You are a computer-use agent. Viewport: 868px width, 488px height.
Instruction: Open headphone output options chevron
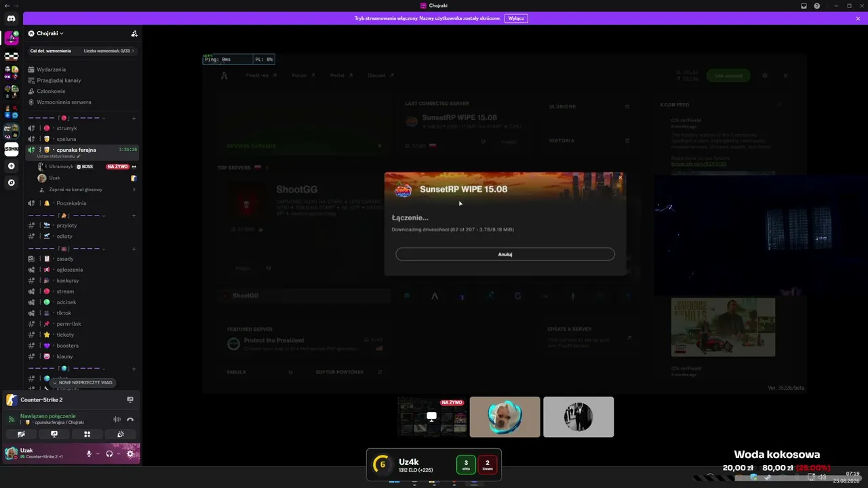(119, 453)
